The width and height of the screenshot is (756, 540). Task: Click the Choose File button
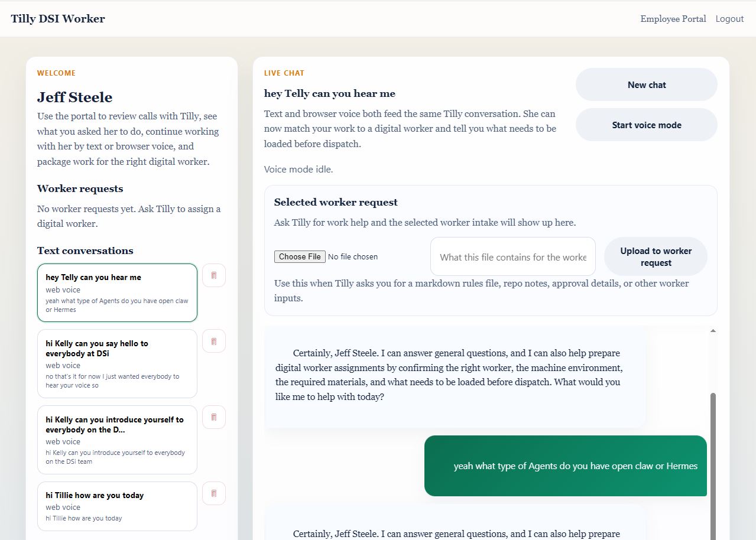[x=300, y=256]
